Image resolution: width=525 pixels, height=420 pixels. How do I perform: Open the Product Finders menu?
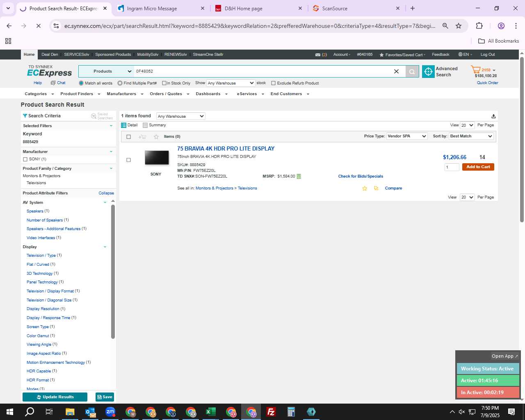click(80, 94)
